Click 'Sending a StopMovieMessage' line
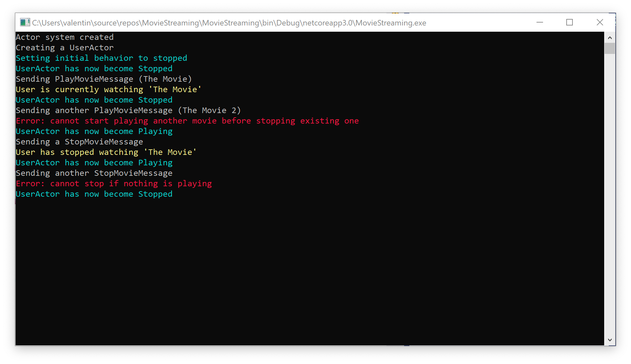 [x=79, y=142]
